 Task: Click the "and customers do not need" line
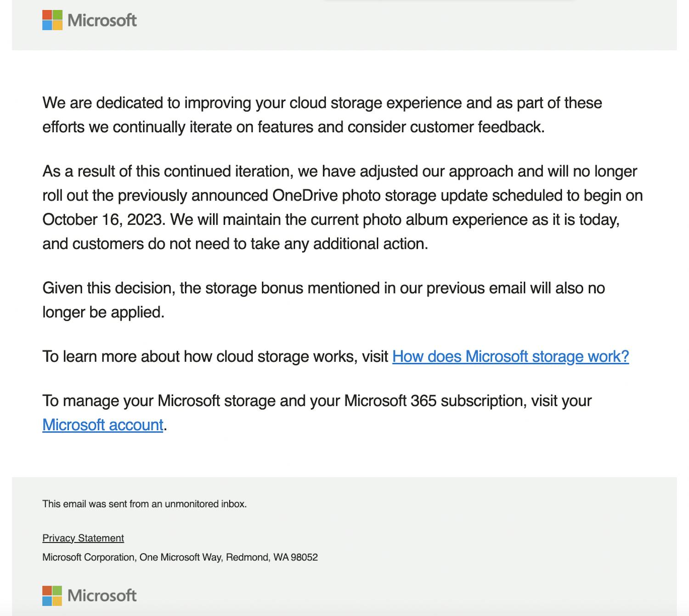tap(235, 244)
